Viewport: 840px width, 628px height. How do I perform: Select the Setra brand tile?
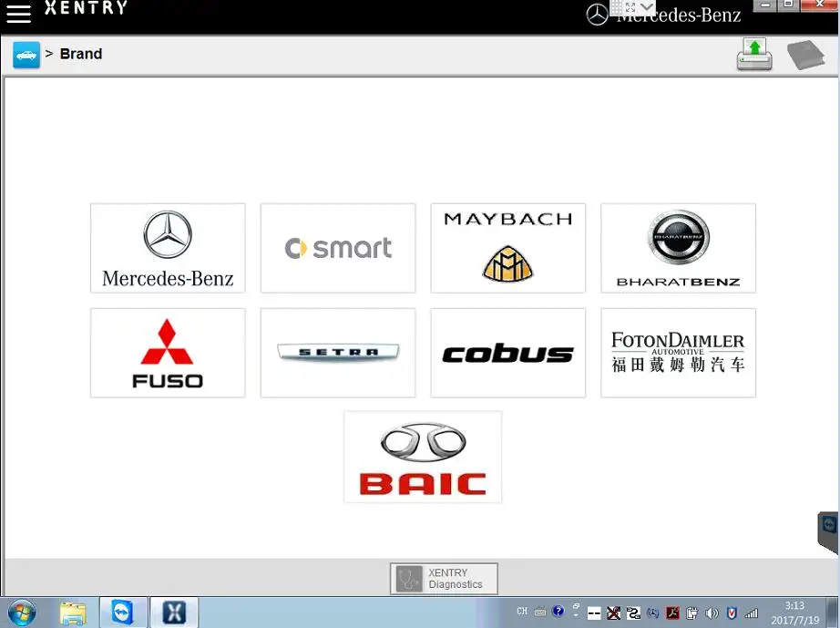[338, 353]
